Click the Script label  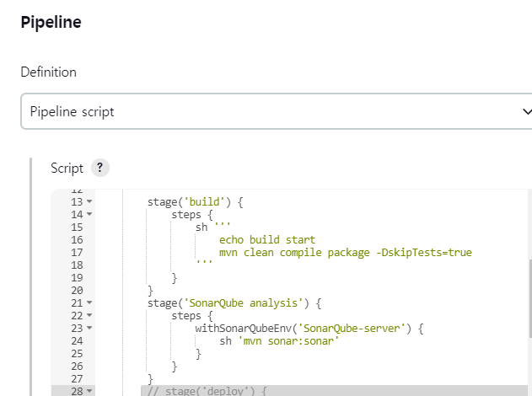point(67,169)
